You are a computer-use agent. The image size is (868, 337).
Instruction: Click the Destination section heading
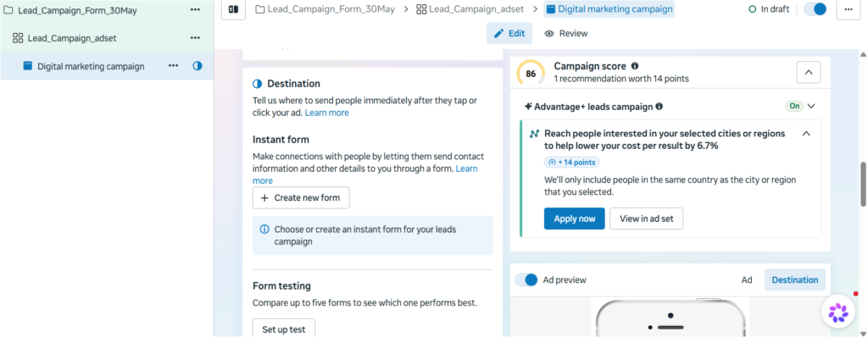point(293,84)
